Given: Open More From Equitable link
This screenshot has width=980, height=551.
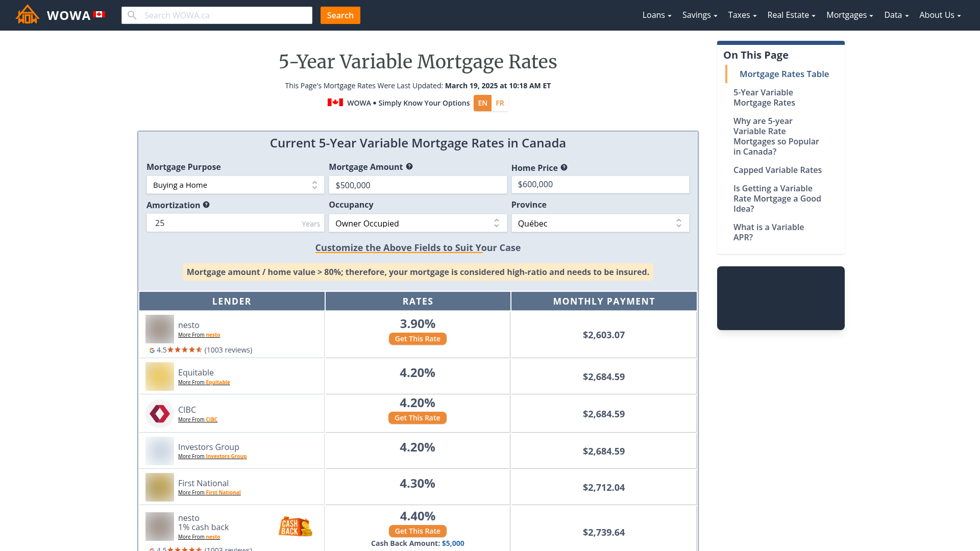Looking at the screenshot, I should pos(204,383).
